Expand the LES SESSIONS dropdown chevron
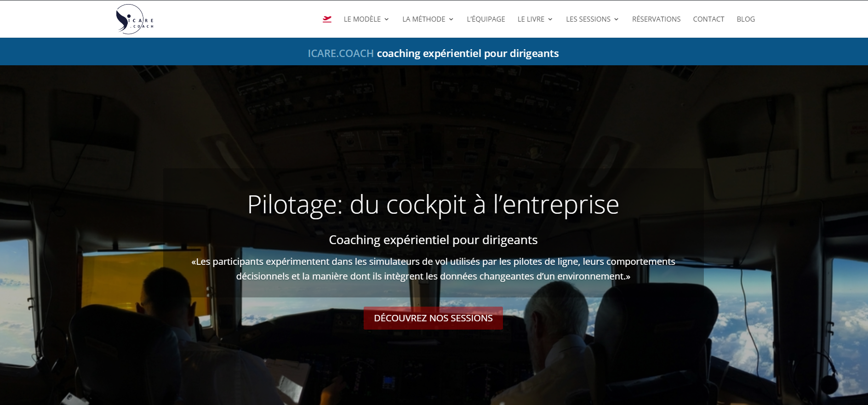 point(617,19)
